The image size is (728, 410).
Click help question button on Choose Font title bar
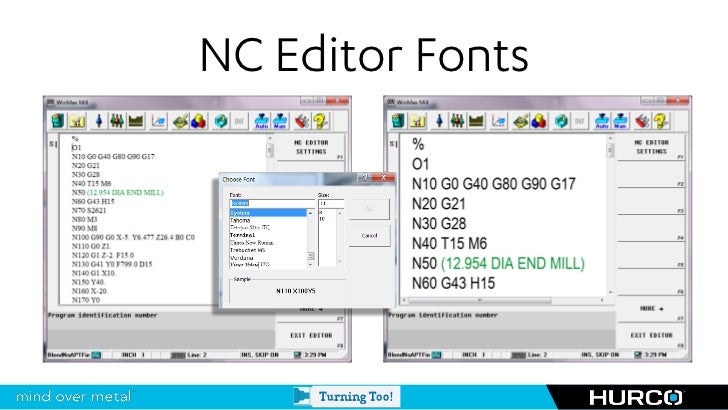364,177
